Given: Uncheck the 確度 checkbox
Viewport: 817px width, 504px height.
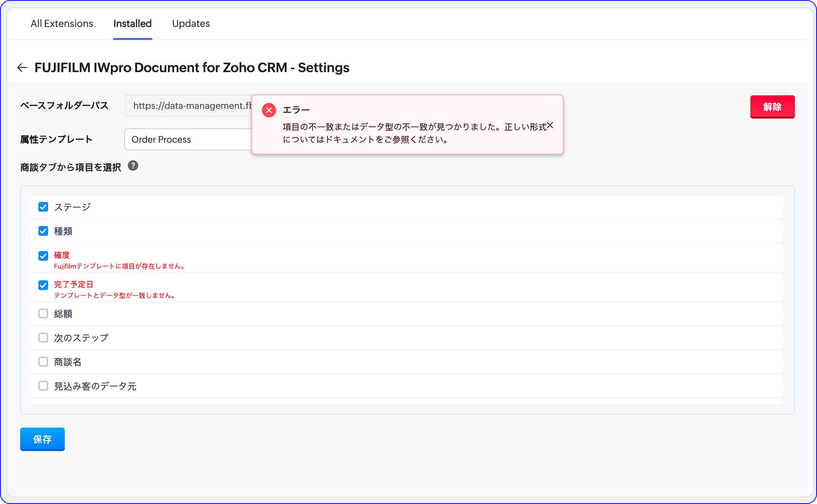Looking at the screenshot, I should 43,256.
